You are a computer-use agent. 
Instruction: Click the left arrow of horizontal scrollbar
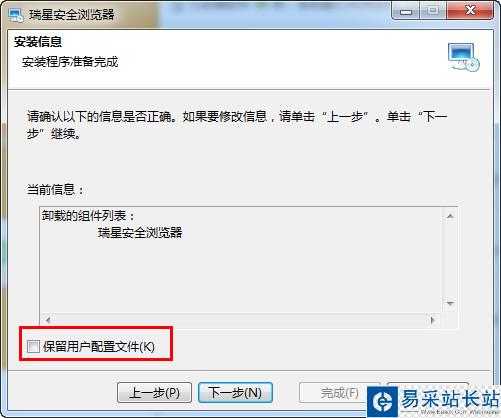pyautogui.click(x=48, y=320)
